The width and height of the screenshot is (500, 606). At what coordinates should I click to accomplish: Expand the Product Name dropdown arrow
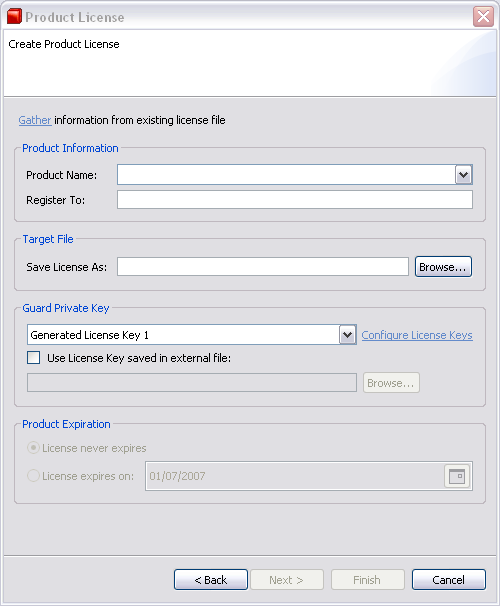464,175
